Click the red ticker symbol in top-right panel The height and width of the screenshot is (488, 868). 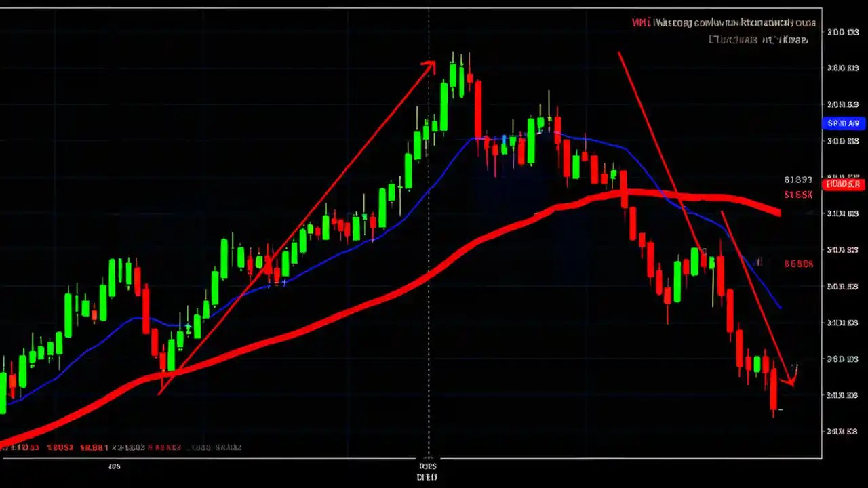(x=639, y=22)
